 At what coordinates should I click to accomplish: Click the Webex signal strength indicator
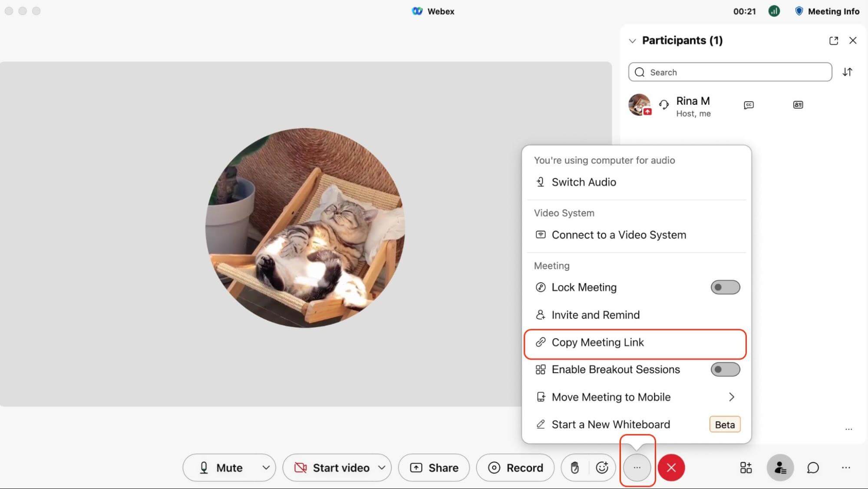coord(774,11)
